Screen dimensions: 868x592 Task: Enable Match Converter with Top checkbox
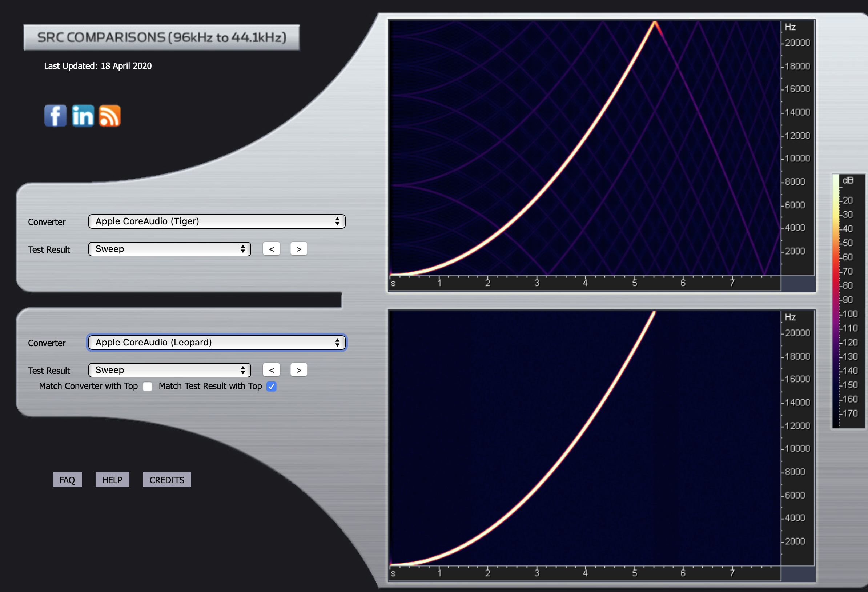148,387
